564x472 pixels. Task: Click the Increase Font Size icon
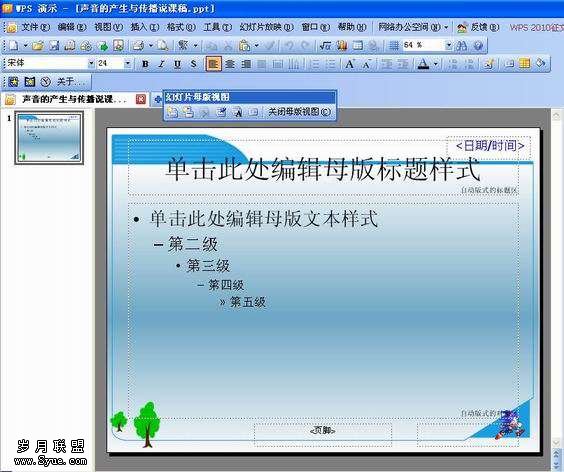pos(349,64)
